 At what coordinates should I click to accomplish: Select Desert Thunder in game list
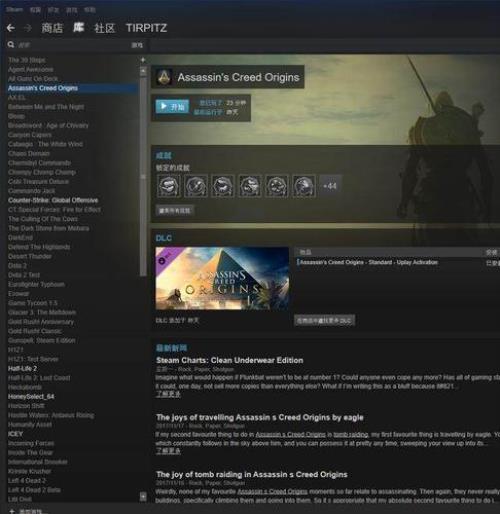pyautogui.click(x=30, y=256)
